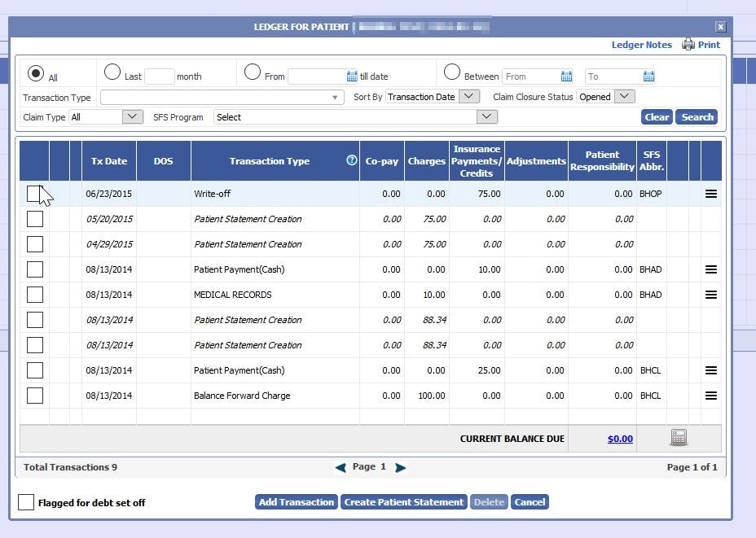Select the Between date filter radio button
756x538 pixels.
[451, 72]
